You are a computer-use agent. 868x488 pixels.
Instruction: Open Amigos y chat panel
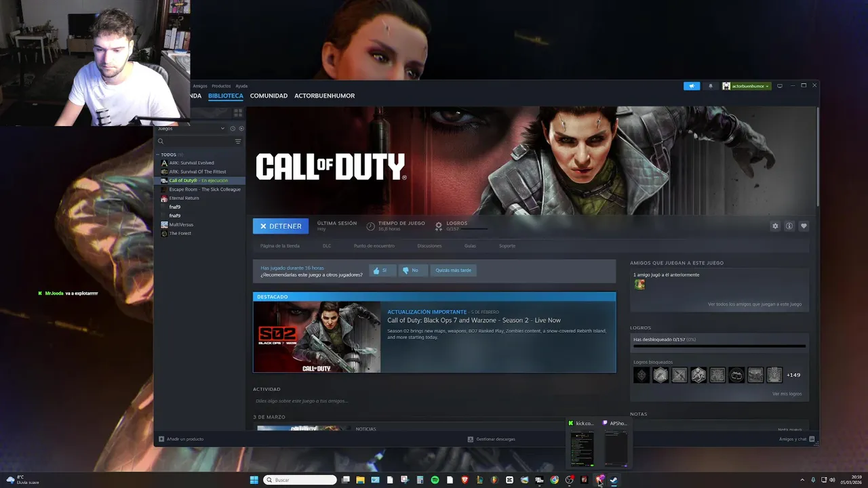pos(797,439)
